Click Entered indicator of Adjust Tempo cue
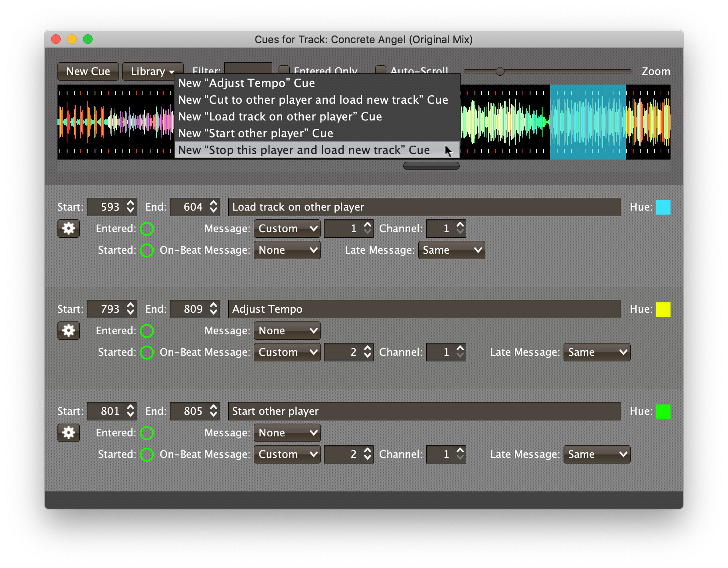This screenshot has width=728, height=568. tap(147, 331)
